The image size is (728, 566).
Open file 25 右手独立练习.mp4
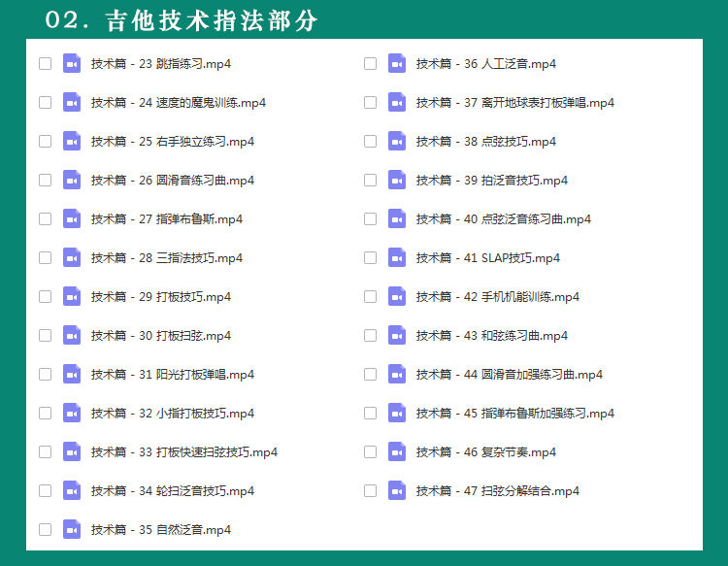[172, 142]
